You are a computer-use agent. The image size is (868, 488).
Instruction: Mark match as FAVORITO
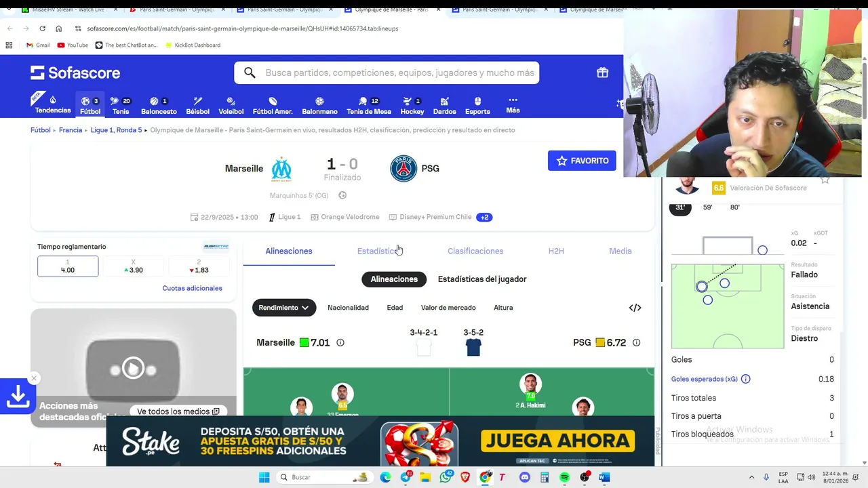point(582,161)
